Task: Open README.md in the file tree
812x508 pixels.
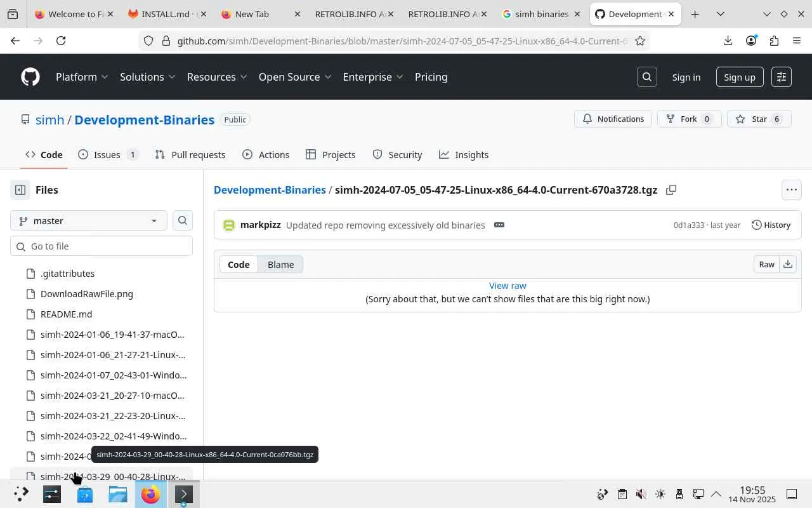Action: coord(66,314)
